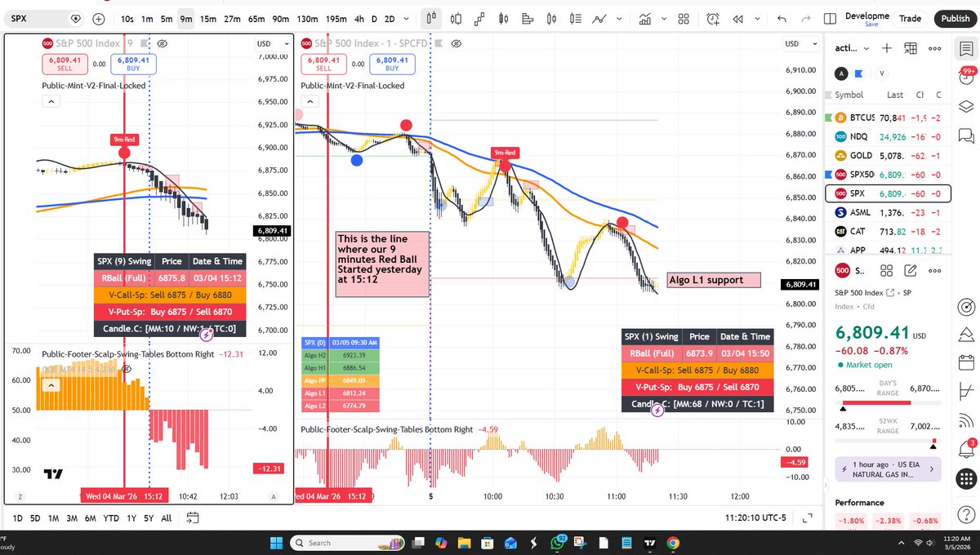The image size is (980, 555).
Task: Redo the last chart action
Action: pyautogui.click(x=807, y=18)
